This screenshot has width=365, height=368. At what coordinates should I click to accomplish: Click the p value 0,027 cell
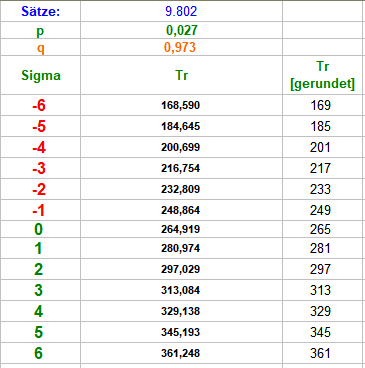181,30
